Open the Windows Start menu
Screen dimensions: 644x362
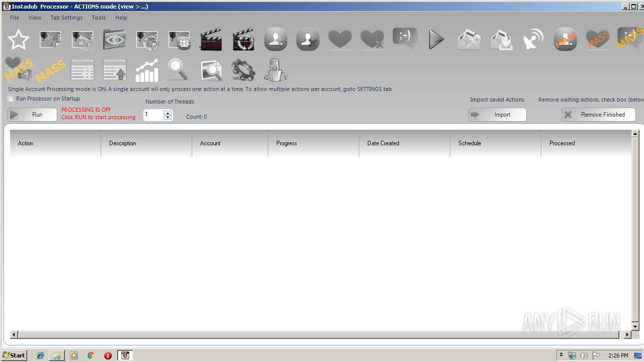[x=14, y=355]
